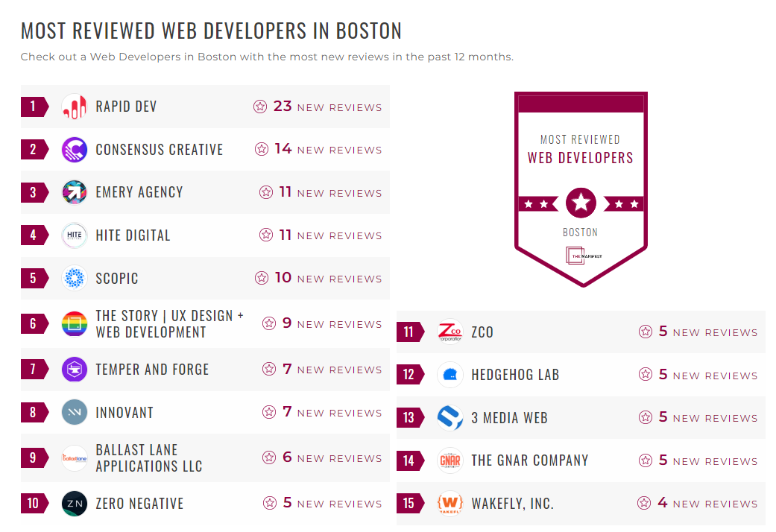Image resolution: width=776 pixels, height=532 pixels.
Task: Click the rank 1 number marker
Action: click(34, 106)
